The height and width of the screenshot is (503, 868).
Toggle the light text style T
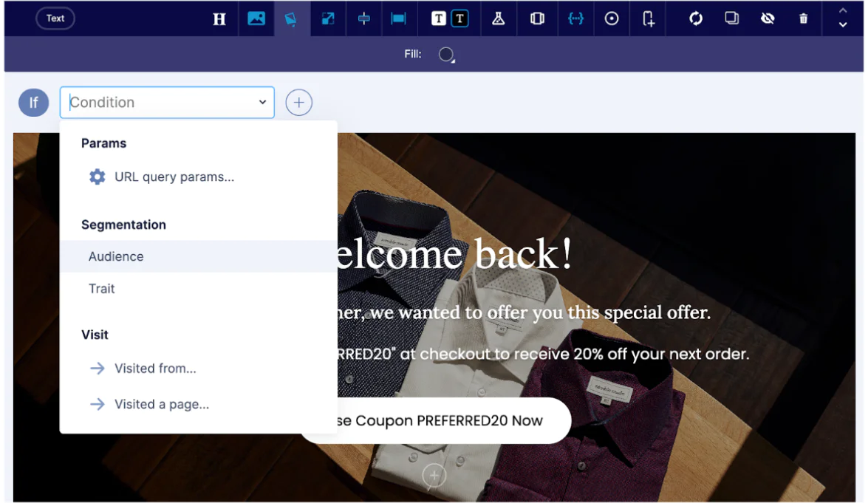click(x=439, y=18)
